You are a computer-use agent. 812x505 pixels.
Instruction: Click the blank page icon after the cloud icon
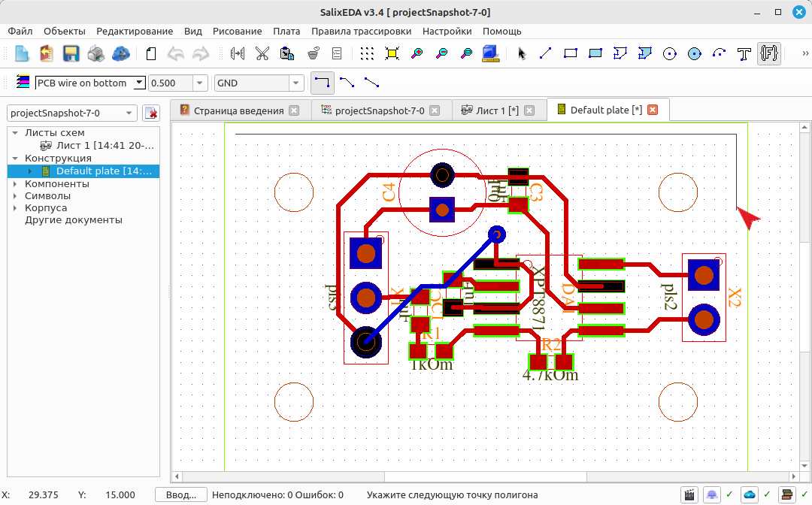coord(150,53)
